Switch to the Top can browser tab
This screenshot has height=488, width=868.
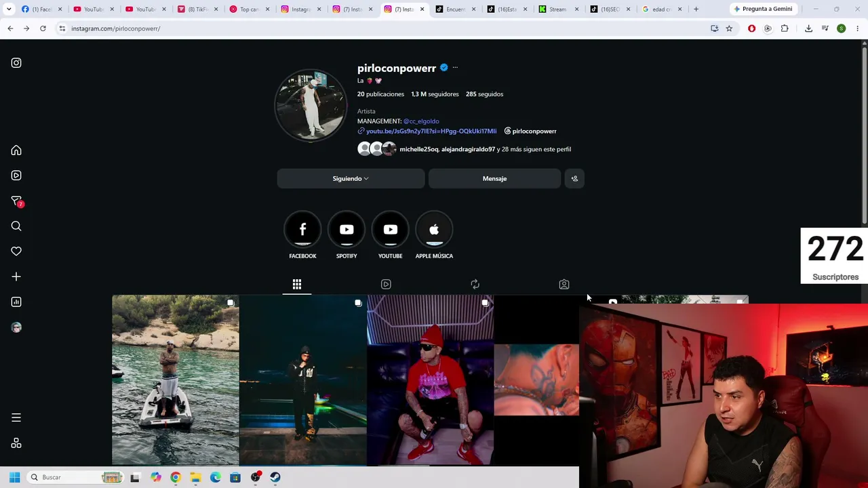tap(248, 9)
